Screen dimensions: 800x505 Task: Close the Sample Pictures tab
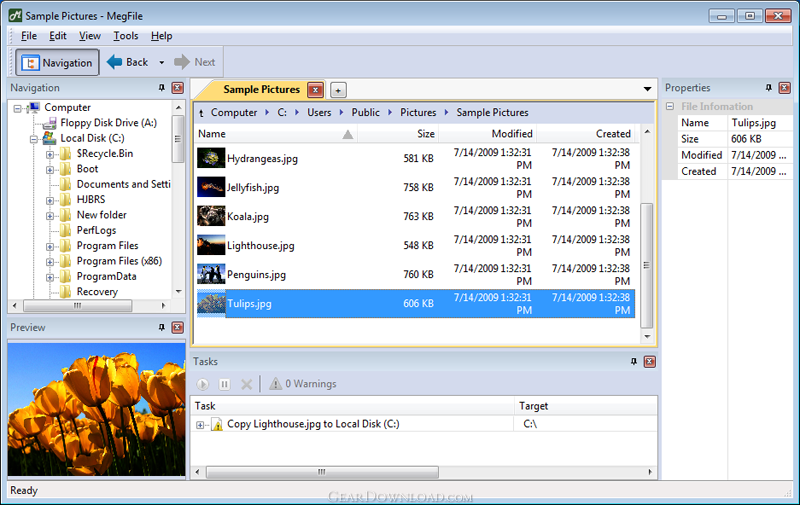click(x=315, y=90)
